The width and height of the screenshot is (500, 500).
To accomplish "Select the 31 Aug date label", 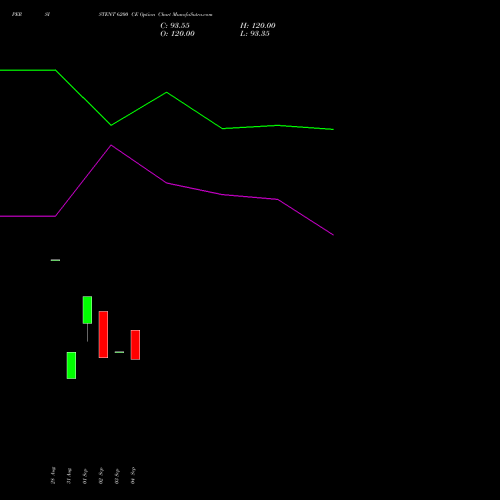I will [x=69, y=476].
